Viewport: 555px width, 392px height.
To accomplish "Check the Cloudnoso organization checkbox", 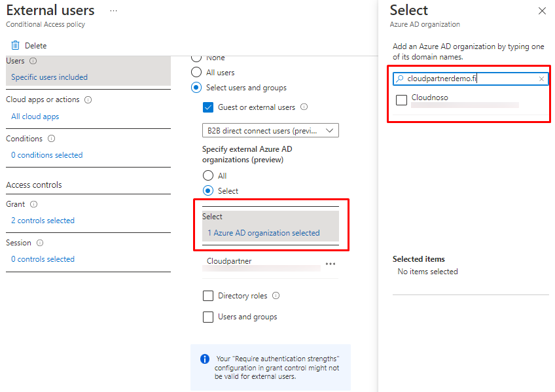I will pyautogui.click(x=401, y=99).
